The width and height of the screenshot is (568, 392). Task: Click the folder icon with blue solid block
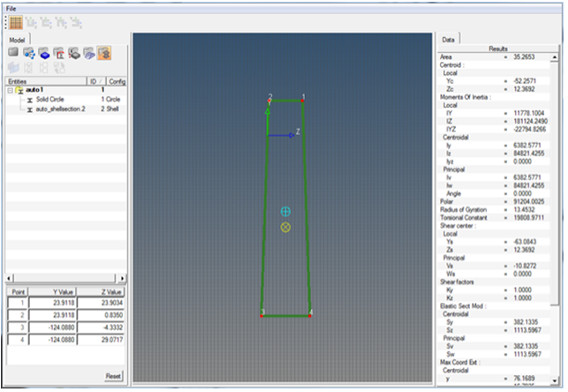tap(43, 54)
